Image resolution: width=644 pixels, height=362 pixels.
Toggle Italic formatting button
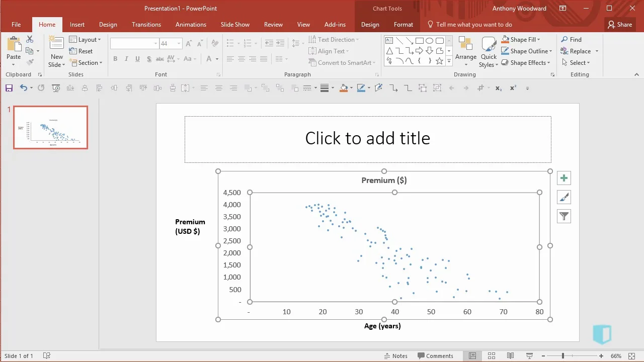pyautogui.click(x=126, y=59)
